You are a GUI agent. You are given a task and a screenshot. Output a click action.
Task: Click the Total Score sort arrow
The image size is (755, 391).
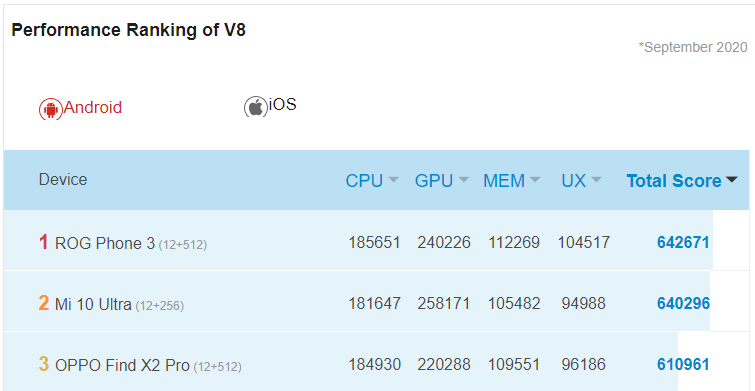[x=731, y=180]
